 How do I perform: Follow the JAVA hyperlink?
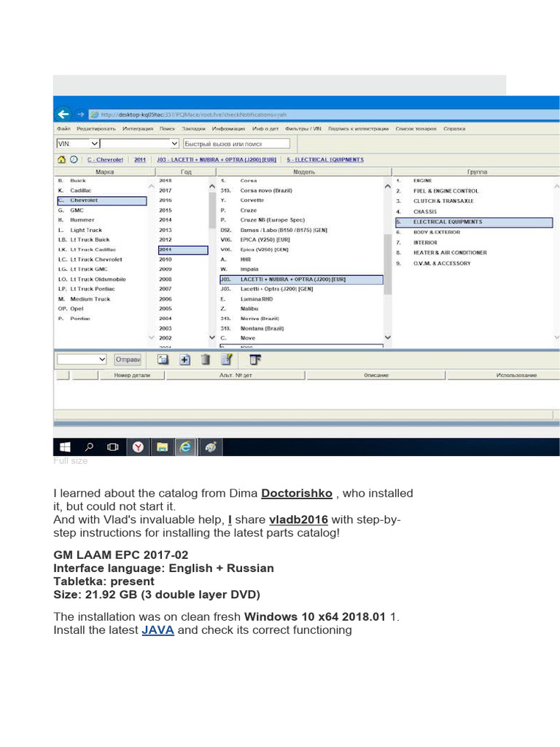pyautogui.click(x=157, y=630)
